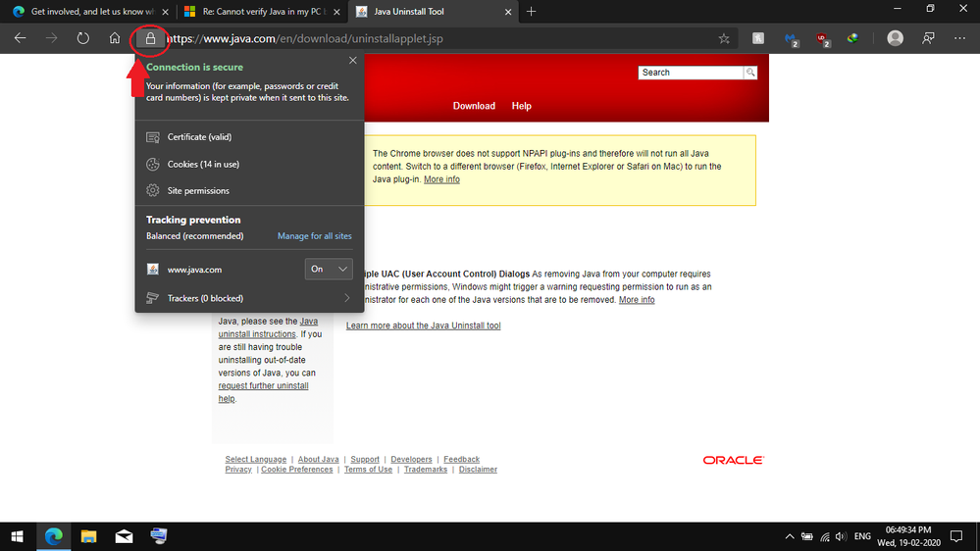Open Developers footer link
The width and height of the screenshot is (980, 551).
411,459
